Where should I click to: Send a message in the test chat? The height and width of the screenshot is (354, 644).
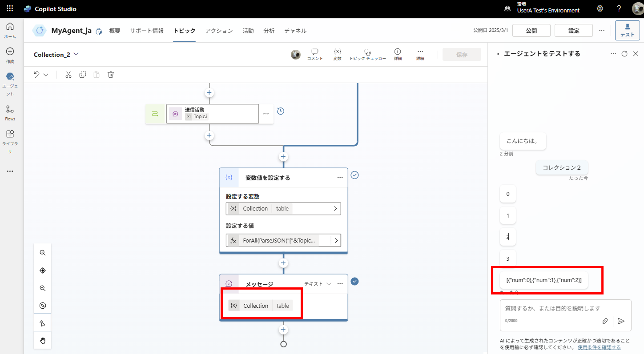(x=621, y=321)
